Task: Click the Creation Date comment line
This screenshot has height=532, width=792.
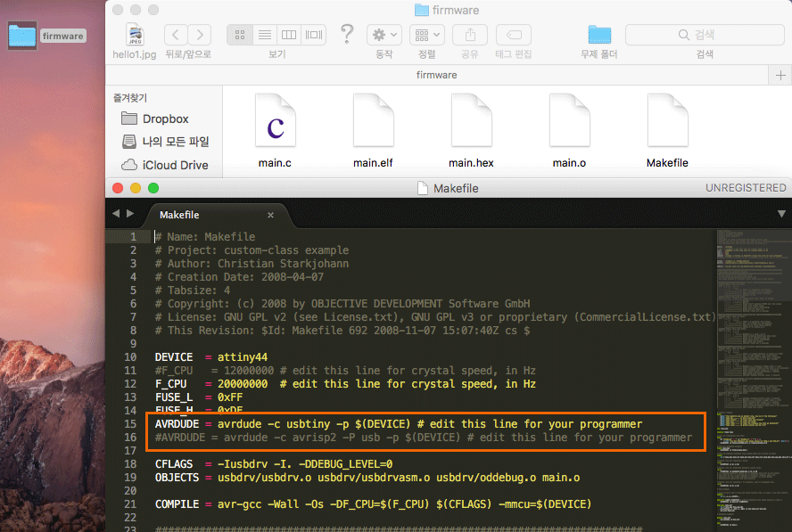Action: [x=239, y=277]
